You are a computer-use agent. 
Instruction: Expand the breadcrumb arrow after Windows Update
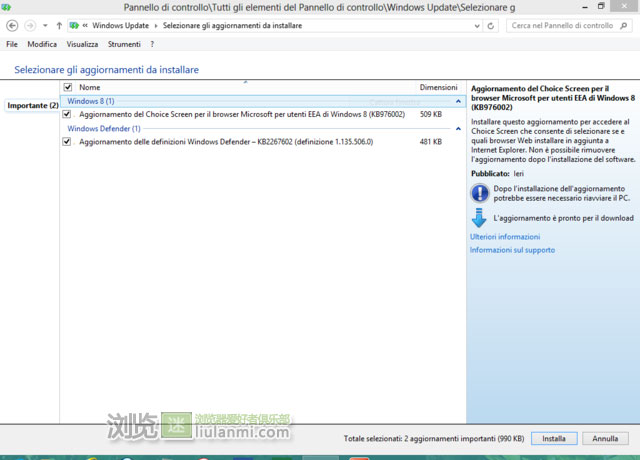[x=156, y=26]
